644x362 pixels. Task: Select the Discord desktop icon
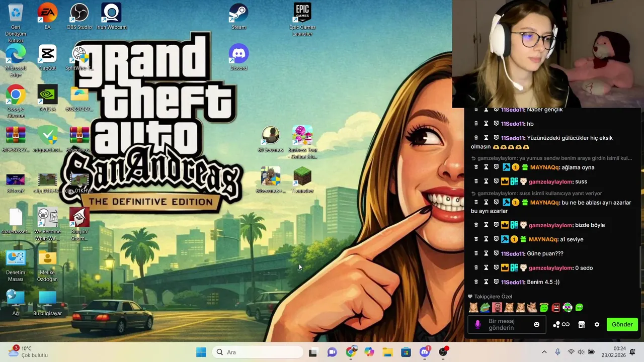coord(238,57)
